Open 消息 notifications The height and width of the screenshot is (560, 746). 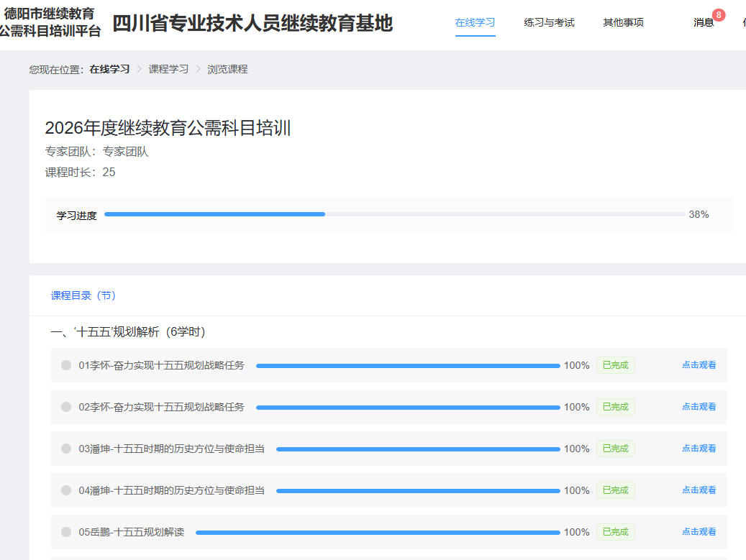pyautogui.click(x=704, y=22)
